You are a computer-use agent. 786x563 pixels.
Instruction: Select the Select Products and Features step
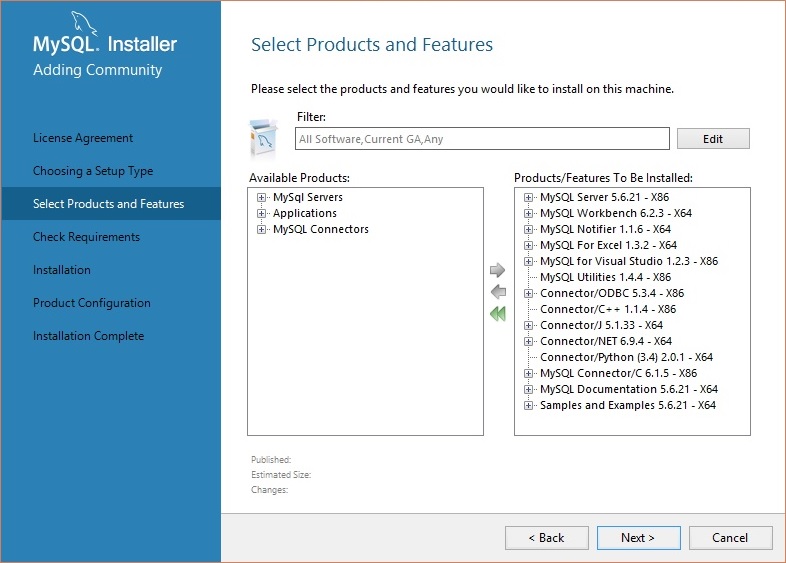click(111, 204)
